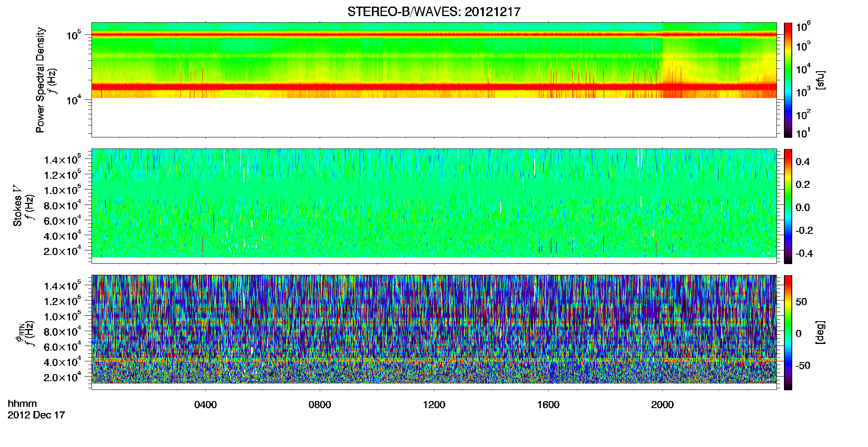Click the hhmm axis unit label
868x447 pixels.
click(22, 404)
